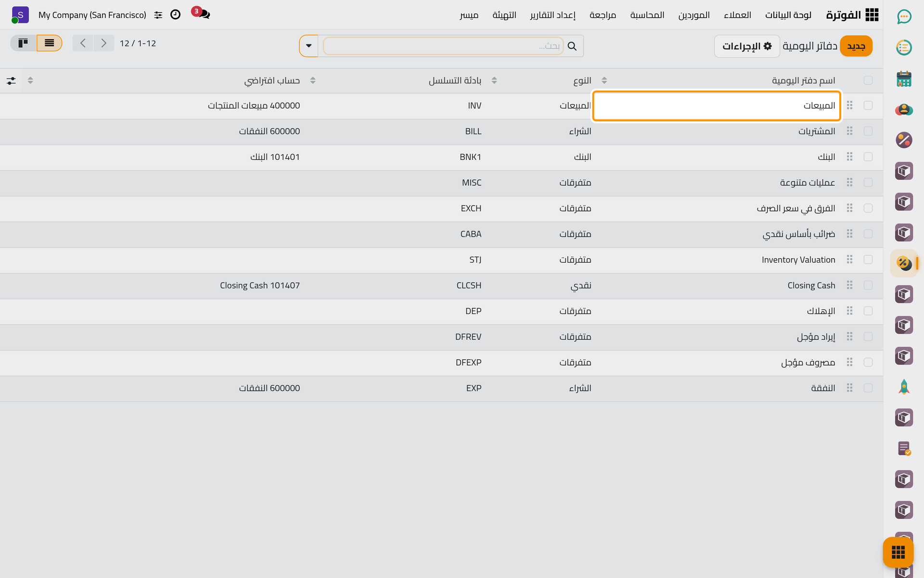Open the Discuss chat bubble sidebar icon
This screenshot has height=578, width=924.
pos(904,17)
